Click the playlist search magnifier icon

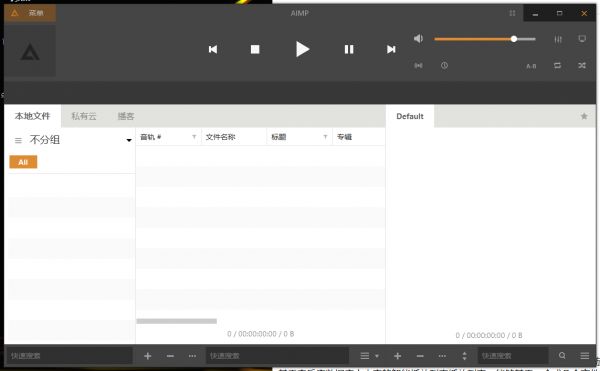click(x=562, y=356)
